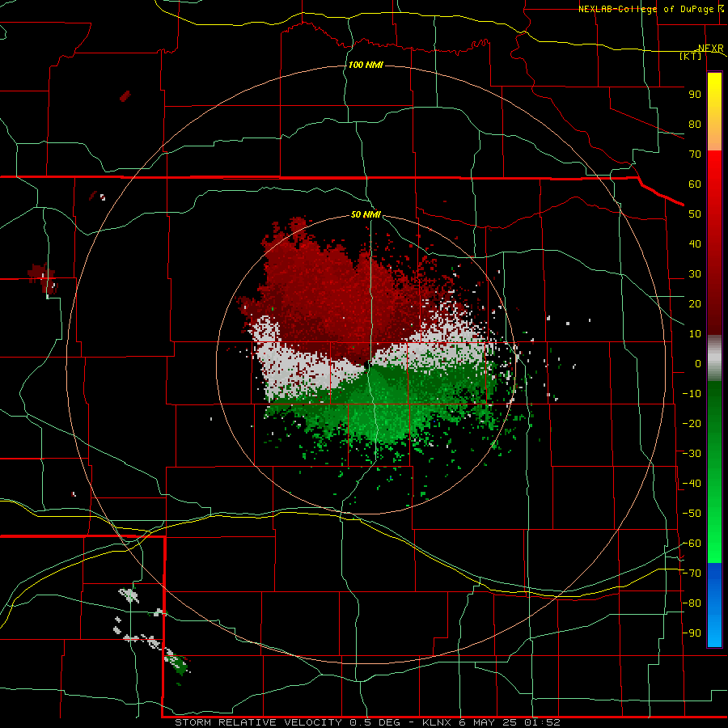This screenshot has height=728, width=728.
Task: Click the 80 value on the velocity scale
Action: coord(695,124)
